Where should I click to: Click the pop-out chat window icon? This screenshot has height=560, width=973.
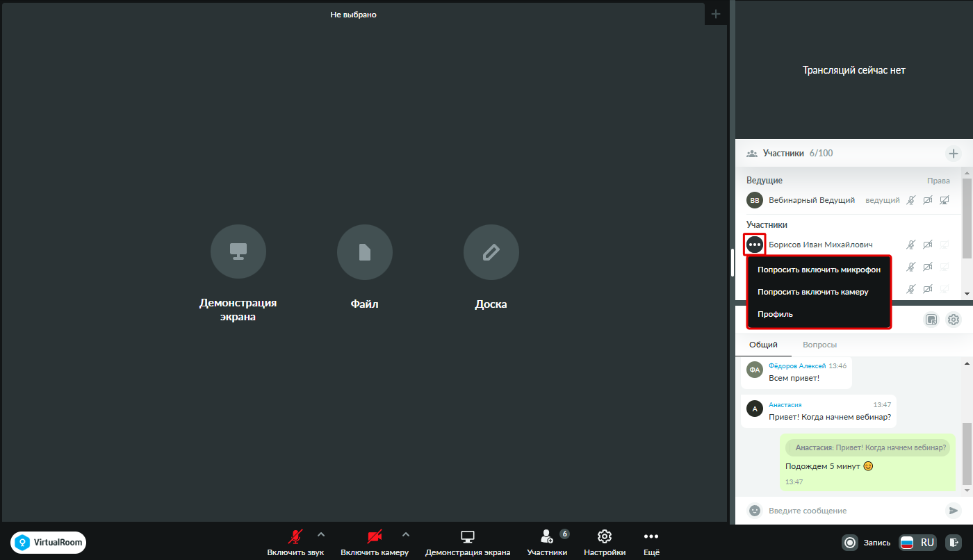[x=932, y=320]
